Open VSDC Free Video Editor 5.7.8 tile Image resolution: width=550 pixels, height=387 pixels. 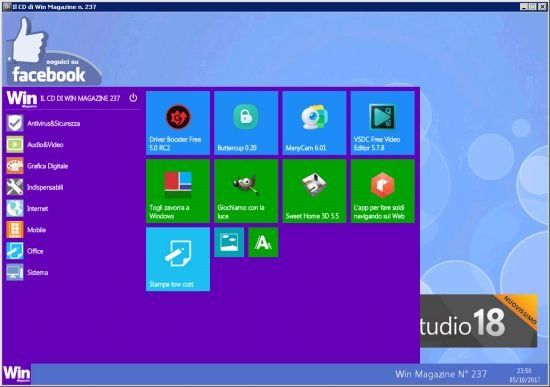tap(383, 123)
